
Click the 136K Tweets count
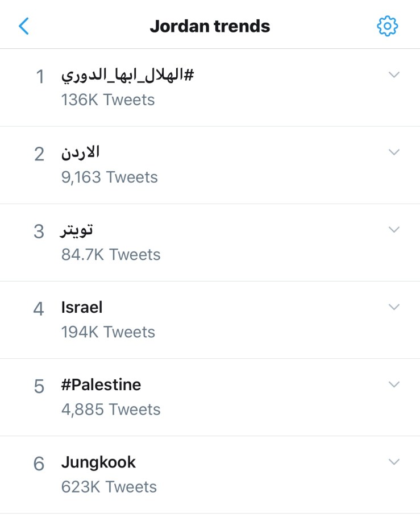click(x=108, y=100)
